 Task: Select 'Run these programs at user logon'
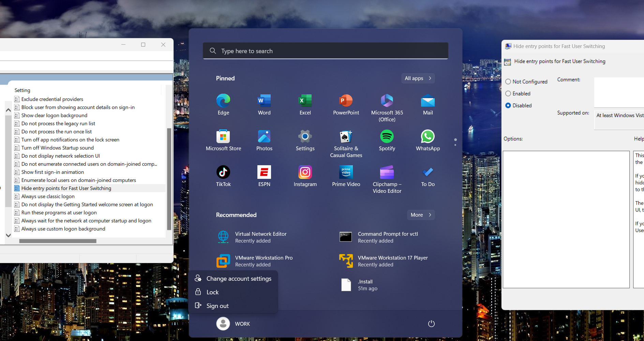[x=59, y=213]
